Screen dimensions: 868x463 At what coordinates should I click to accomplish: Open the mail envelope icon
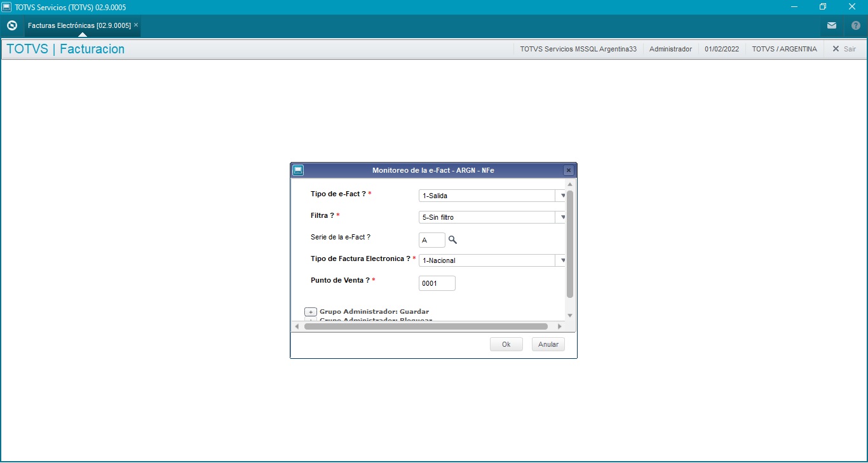[x=832, y=25]
